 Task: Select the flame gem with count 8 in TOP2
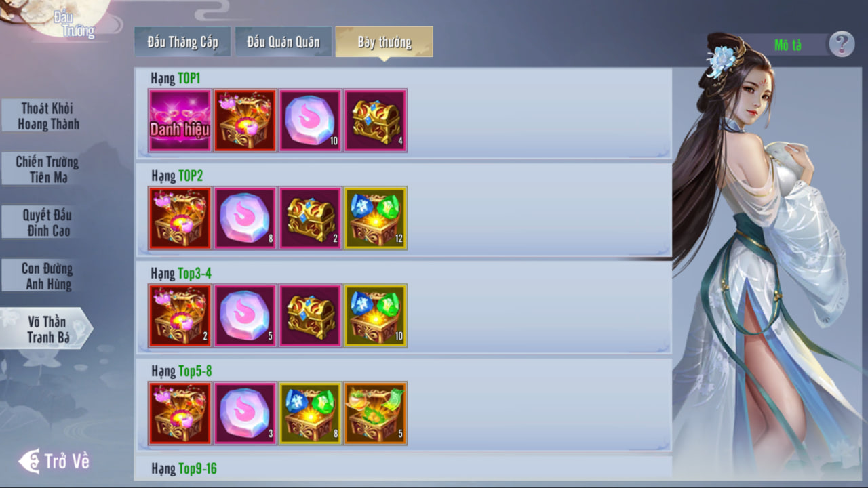pyautogui.click(x=245, y=218)
